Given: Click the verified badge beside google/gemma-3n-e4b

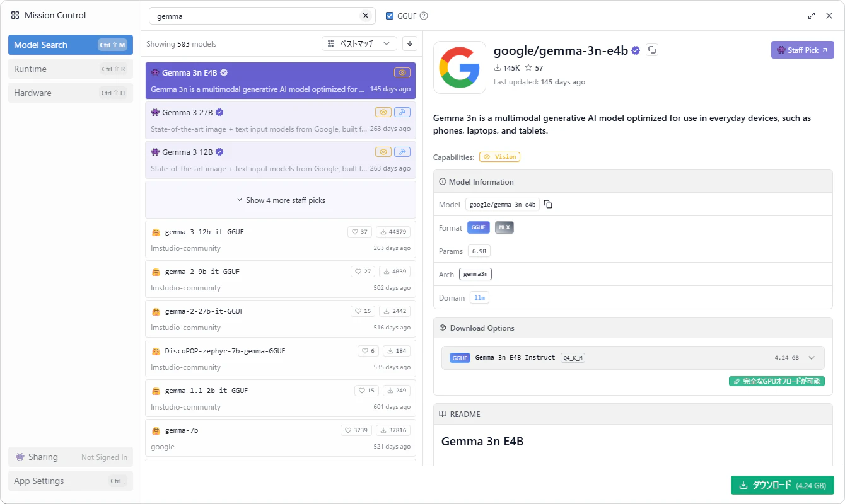Looking at the screenshot, I should coord(636,50).
